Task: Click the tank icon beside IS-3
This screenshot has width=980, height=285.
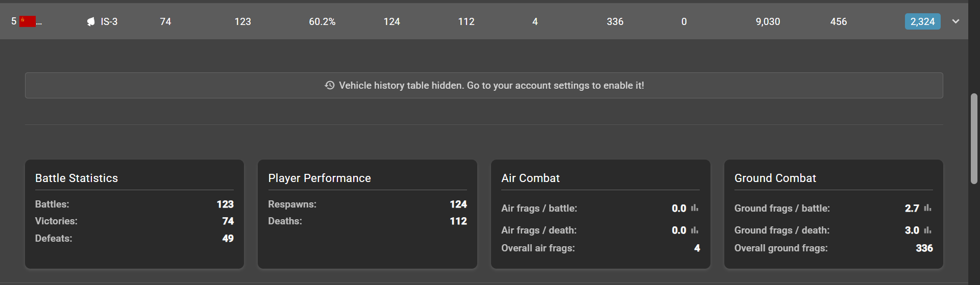Action: pos(91,21)
